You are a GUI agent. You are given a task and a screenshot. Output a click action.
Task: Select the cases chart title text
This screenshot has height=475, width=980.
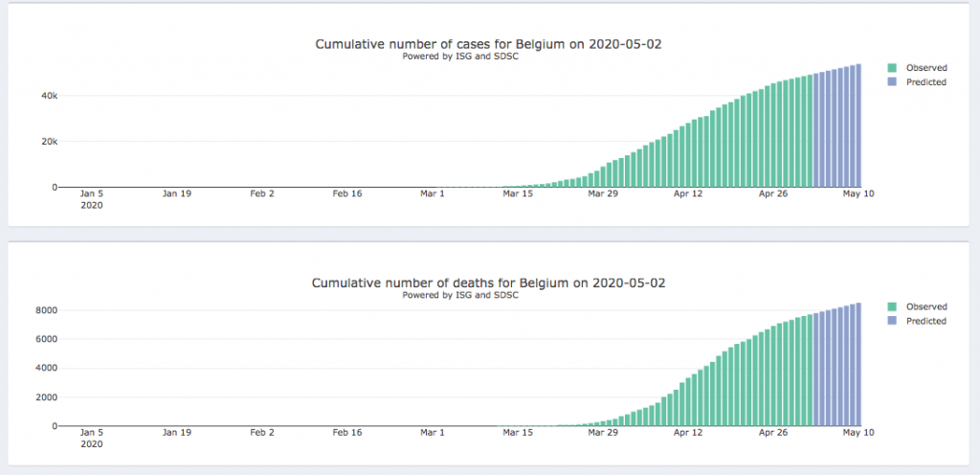coord(488,44)
